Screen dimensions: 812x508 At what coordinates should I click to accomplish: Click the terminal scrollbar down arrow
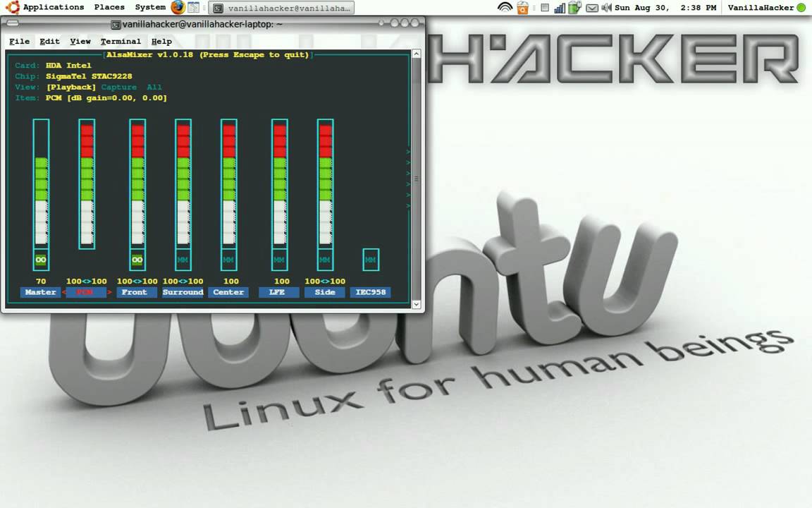pyautogui.click(x=416, y=304)
